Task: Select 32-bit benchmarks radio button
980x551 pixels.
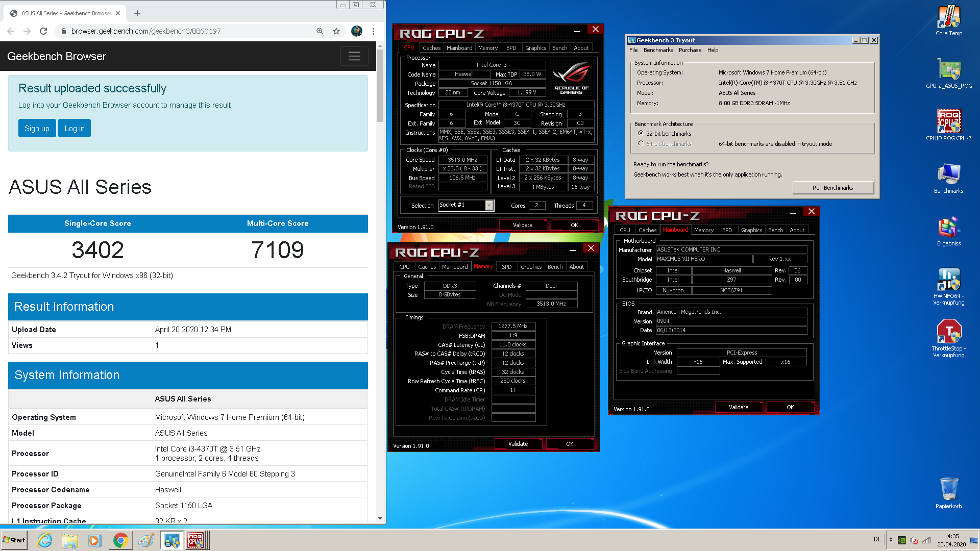Action: [641, 133]
